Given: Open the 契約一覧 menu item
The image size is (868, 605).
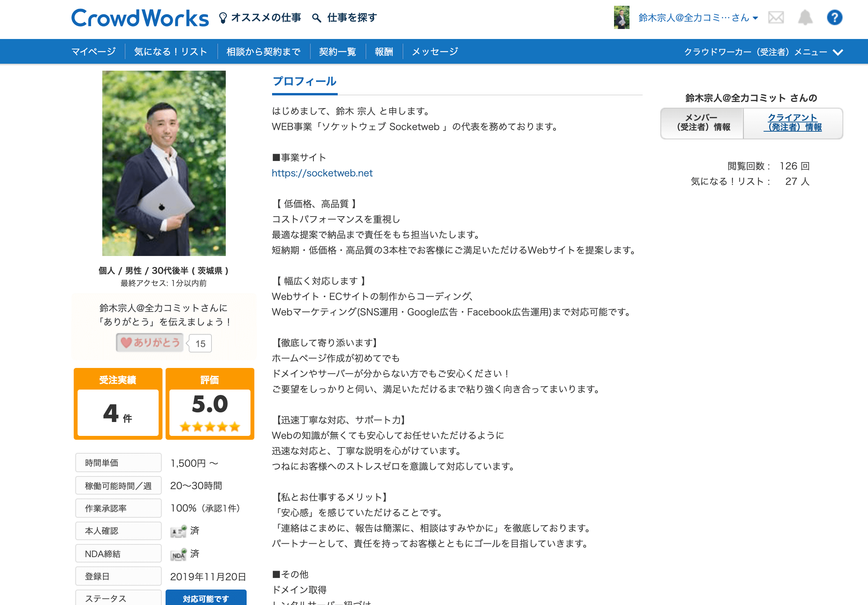Looking at the screenshot, I should [338, 51].
